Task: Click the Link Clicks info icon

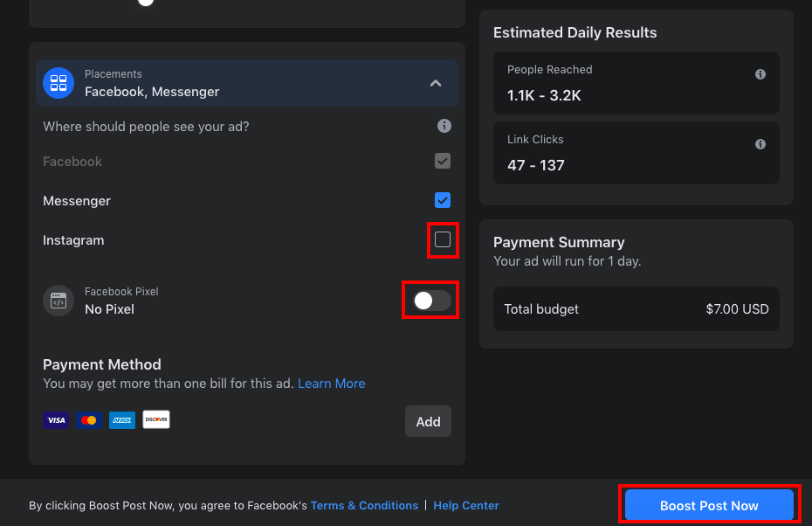Action: (760, 143)
